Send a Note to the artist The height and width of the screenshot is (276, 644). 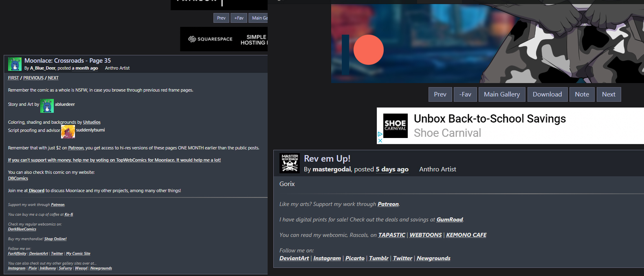(x=582, y=94)
